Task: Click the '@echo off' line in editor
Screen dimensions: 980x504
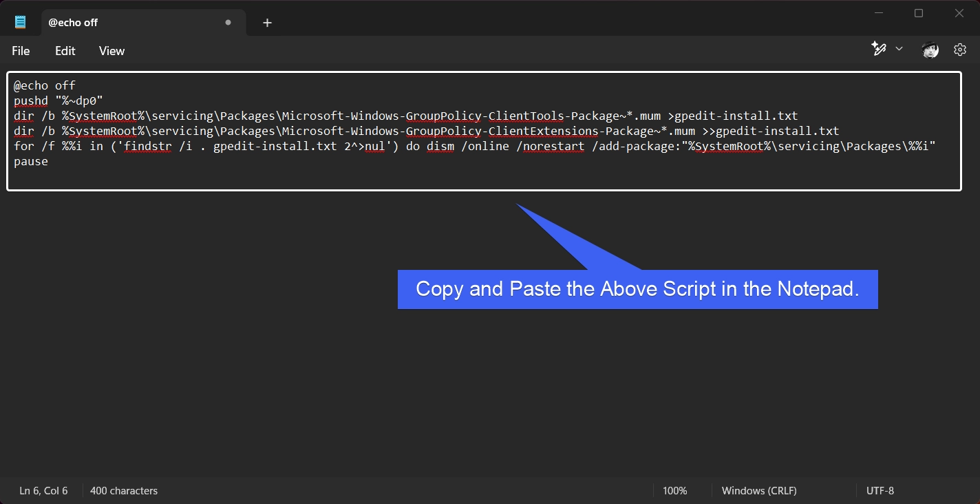Action: pyautogui.click(x=45, y=85)
